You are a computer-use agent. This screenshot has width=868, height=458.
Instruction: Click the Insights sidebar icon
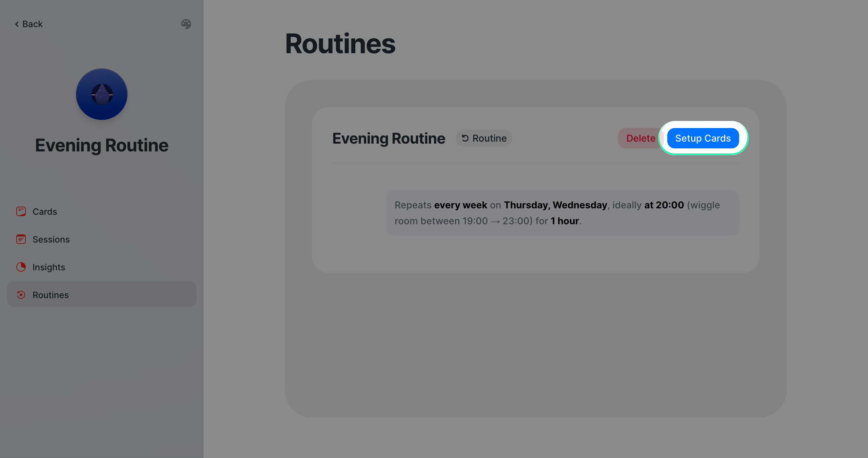21,267
